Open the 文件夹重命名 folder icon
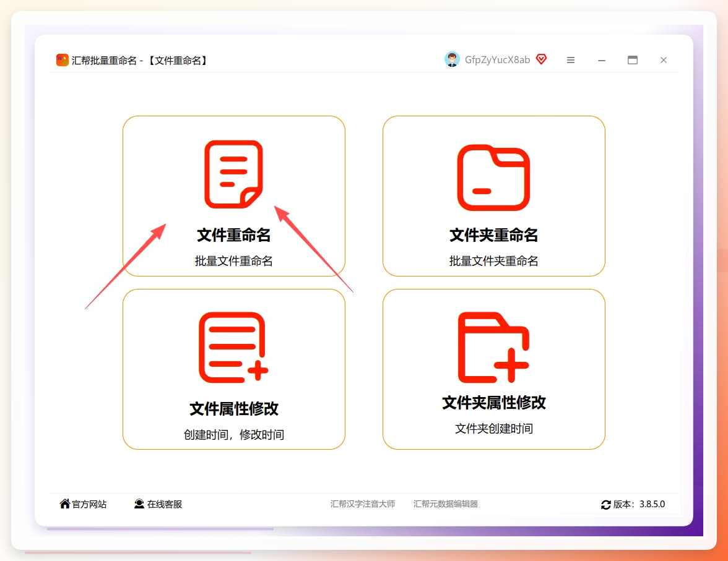This screenshot has width=728, height=561. coord(493,178)
